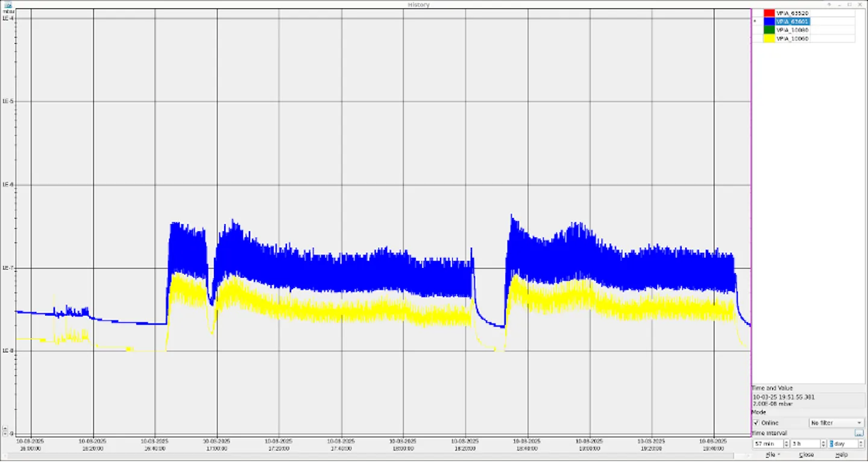Click the day stepper arrows

pos(861,443)
